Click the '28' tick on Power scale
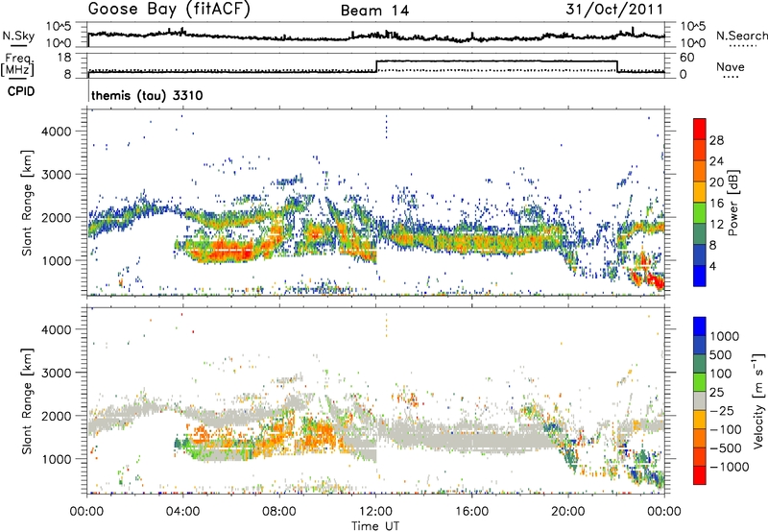The image size is (768, 532). 716,140
